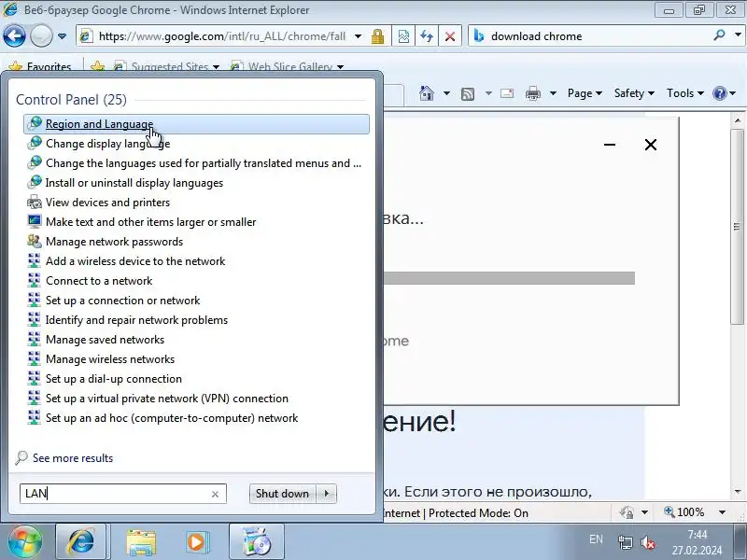Open Web Slice Gallery link
The width and height of the screenshot is (747, 560).
(x=286, y=66)
